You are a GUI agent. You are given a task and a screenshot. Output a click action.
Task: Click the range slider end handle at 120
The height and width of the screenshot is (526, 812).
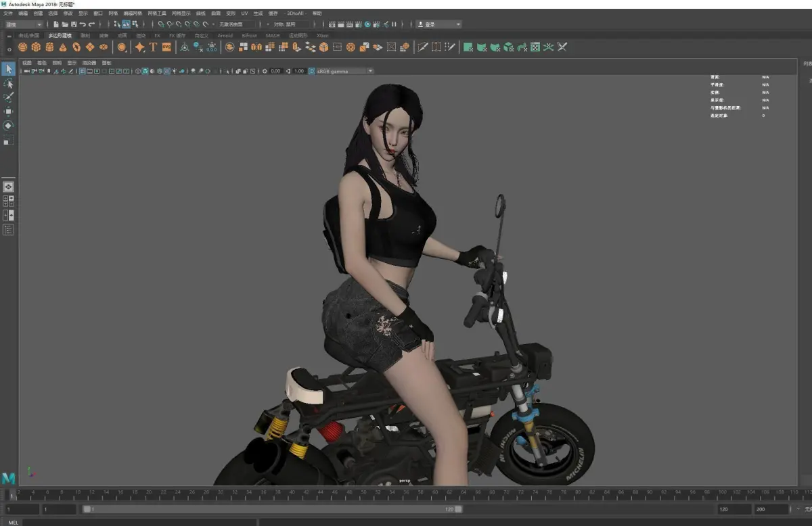coord(458,509)
